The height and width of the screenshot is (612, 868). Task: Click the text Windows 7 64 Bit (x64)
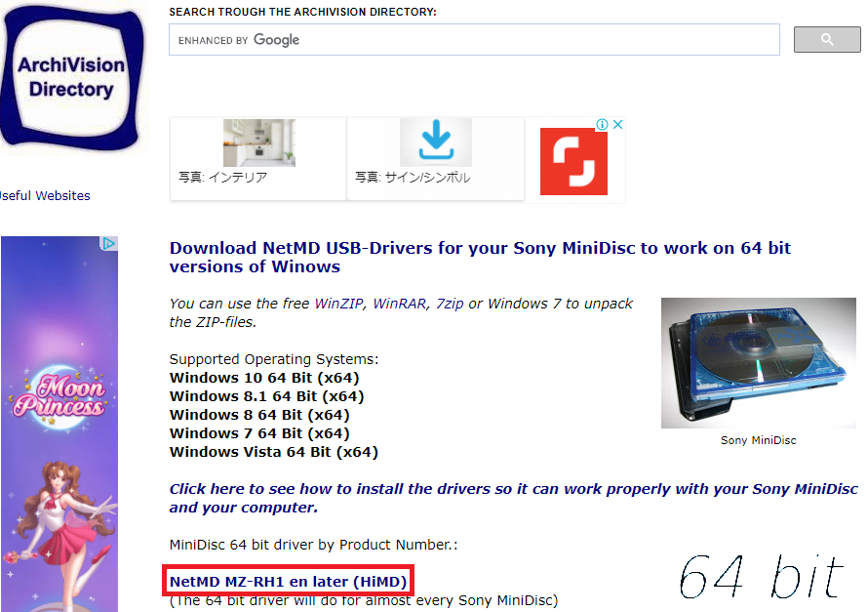(x=259, y=433)
